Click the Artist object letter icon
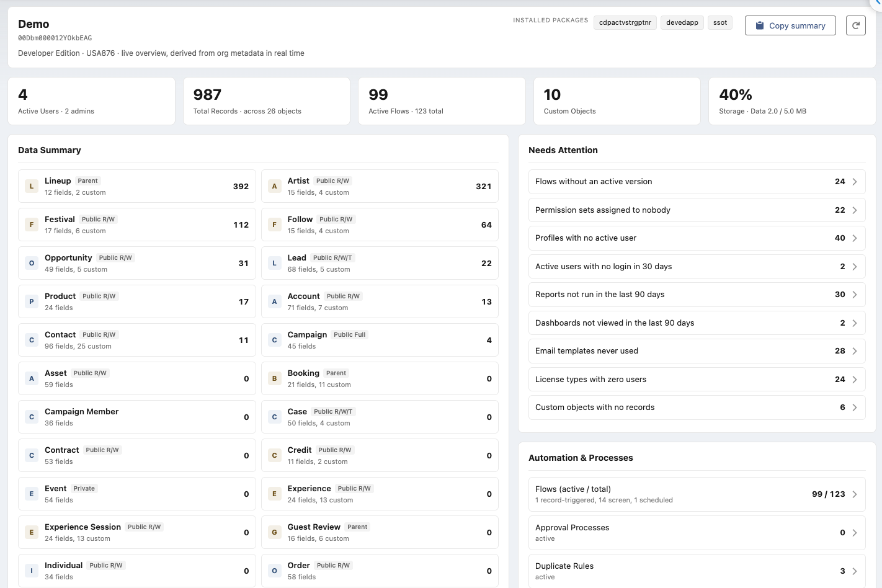882x588 pixels. coord(275,186)
